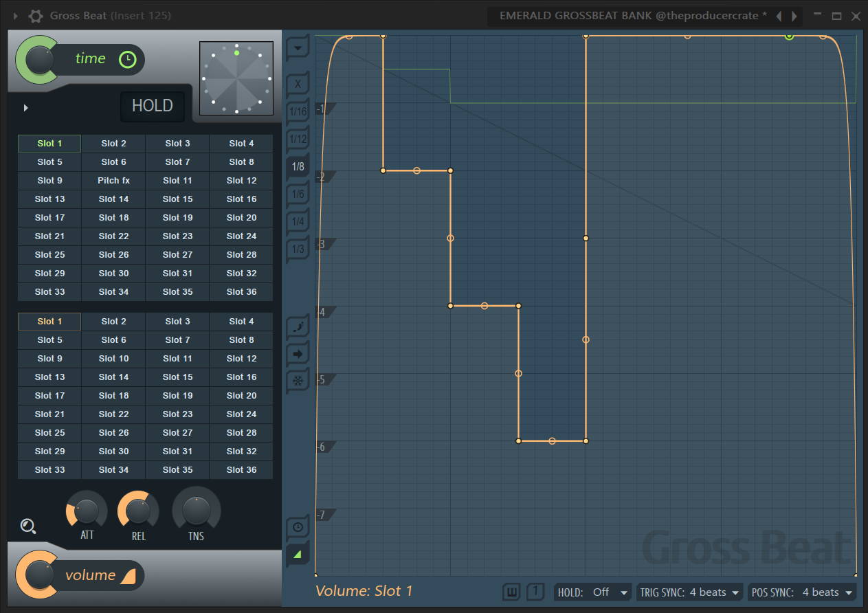Click the TNS knob
Image resolution: width=868 pixels, height=613 pixels.
coord(197,511)
